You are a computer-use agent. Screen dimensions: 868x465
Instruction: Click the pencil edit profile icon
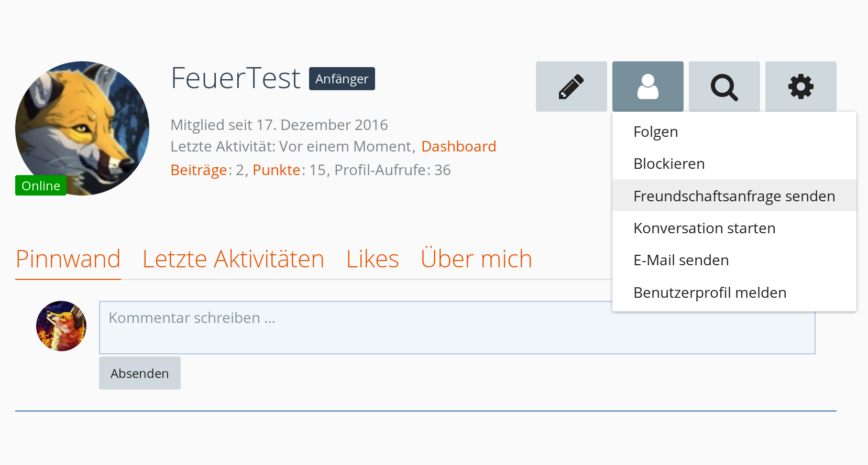pos(571,86)
